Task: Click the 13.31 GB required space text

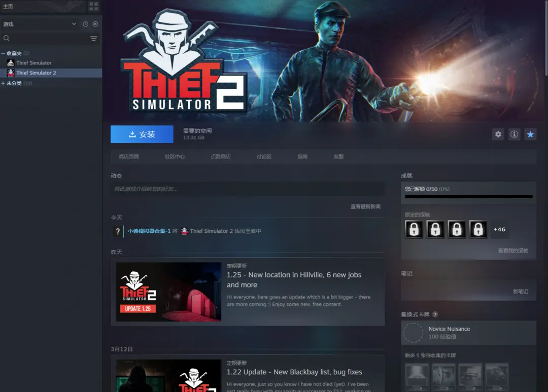Action: [194, 137]
